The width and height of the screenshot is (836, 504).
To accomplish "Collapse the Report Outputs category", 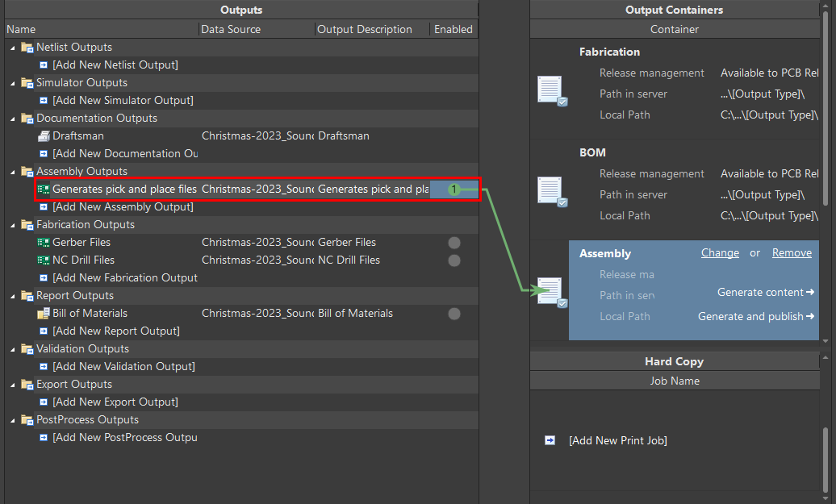I will click(13, 296).
